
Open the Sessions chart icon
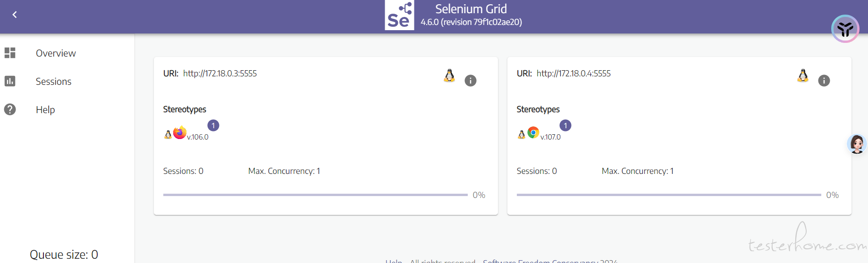pyautogui.click(x=10, y=81)
